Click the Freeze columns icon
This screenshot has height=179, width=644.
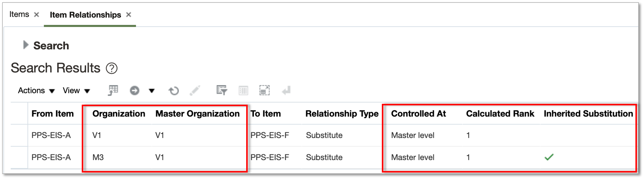point(243,90)
